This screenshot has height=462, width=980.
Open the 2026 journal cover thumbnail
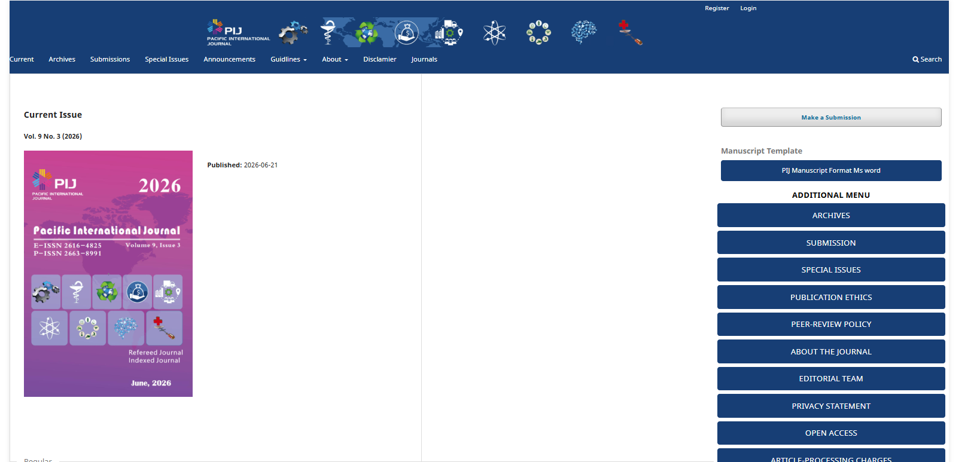click(108, 274)
